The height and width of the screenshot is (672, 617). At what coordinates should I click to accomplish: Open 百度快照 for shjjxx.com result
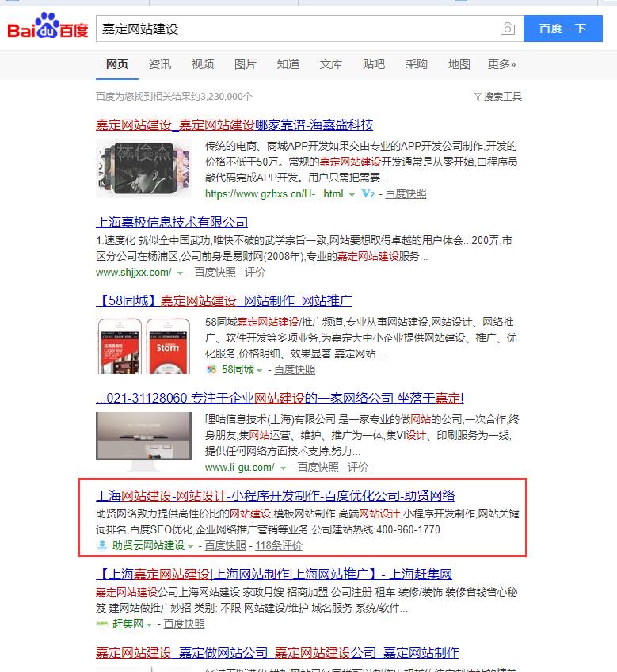point(215,272)
